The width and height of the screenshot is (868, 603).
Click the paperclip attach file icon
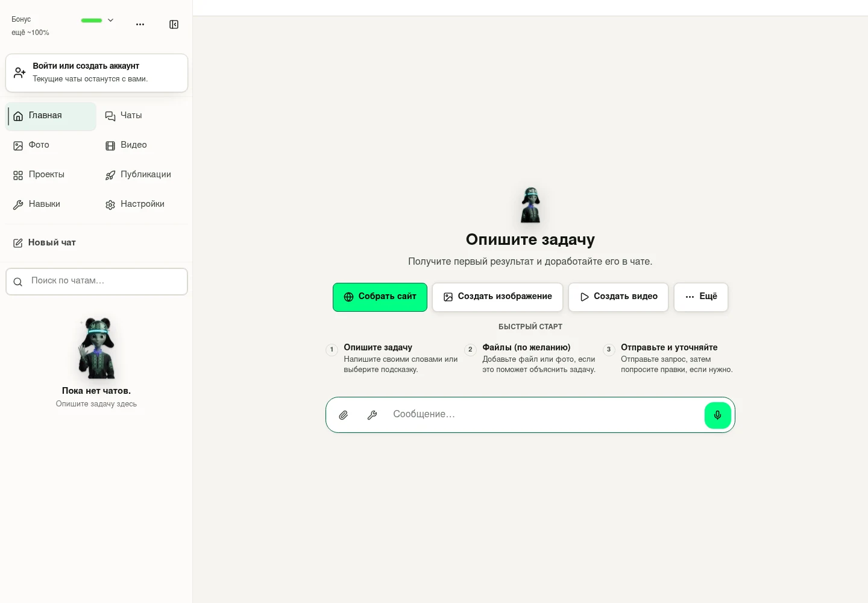343,415
